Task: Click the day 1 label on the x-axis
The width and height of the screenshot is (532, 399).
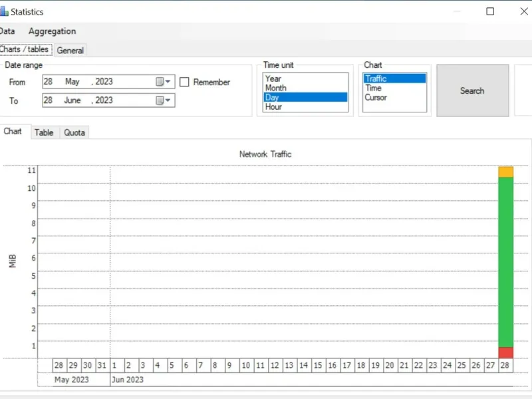Action: click(x=114, y=365)
